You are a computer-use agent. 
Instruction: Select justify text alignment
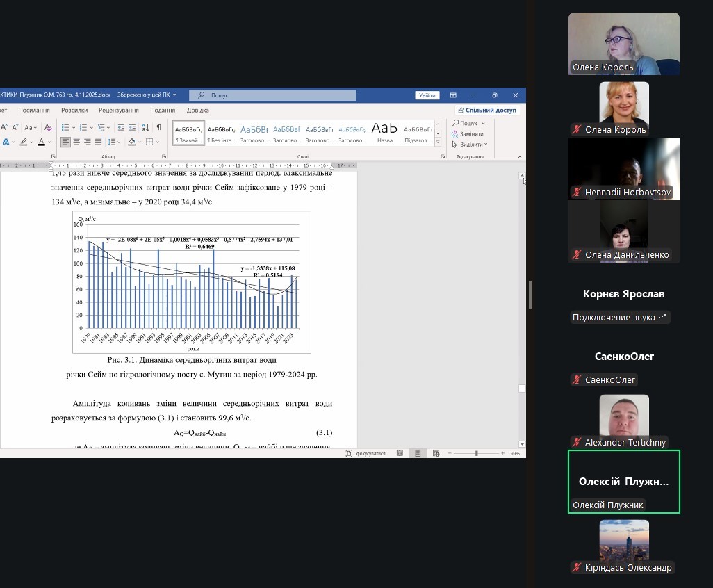[x=99, y=142]
